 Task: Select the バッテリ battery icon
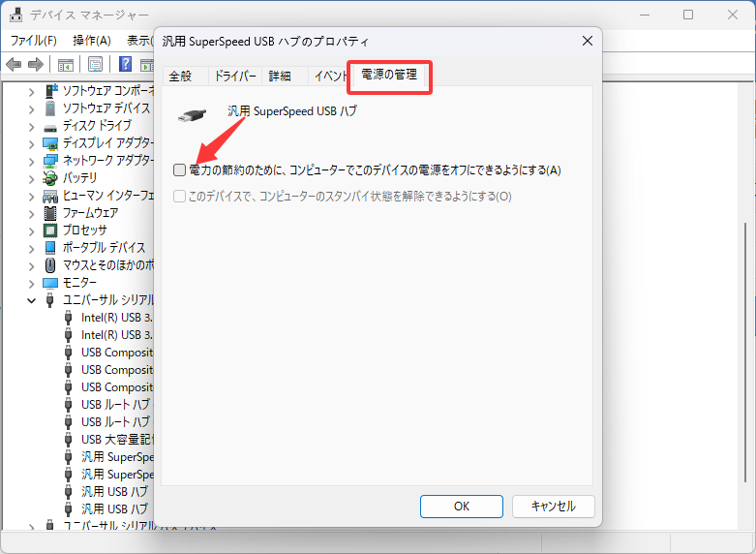50,178
